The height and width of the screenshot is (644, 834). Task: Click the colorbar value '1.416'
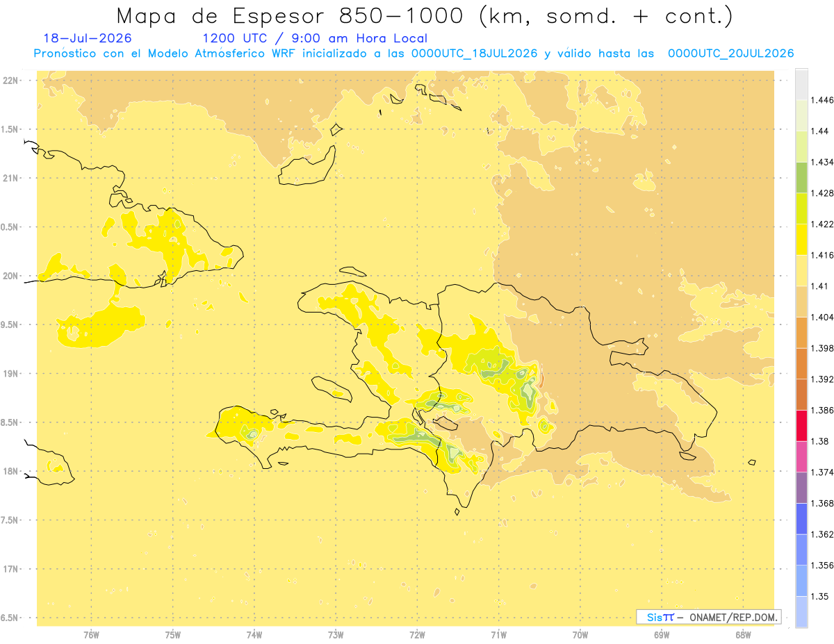pos(821,255)
